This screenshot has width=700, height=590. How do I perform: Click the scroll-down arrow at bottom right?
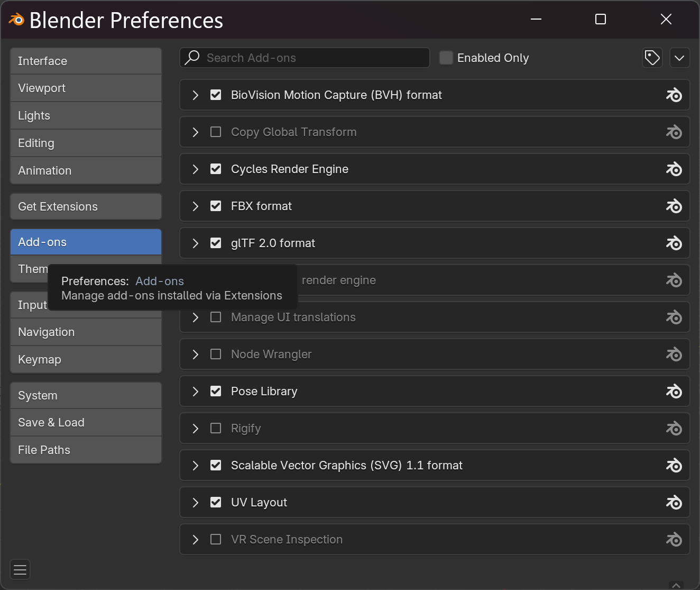(x=676, y=585)
